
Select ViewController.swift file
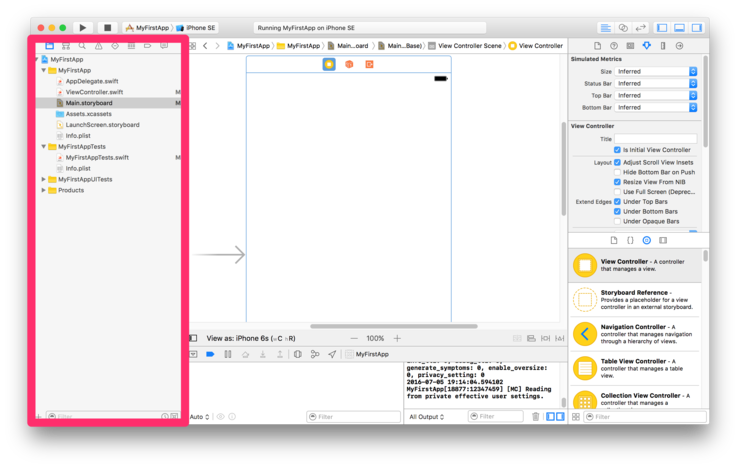pos(94,92)
